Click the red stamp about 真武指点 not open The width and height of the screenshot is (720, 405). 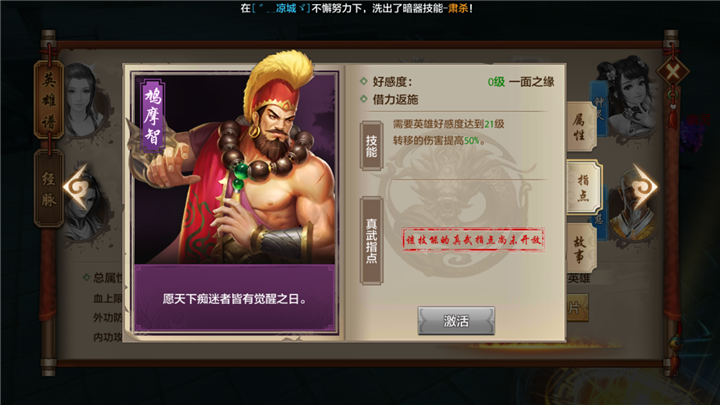[x=473, y=239]
